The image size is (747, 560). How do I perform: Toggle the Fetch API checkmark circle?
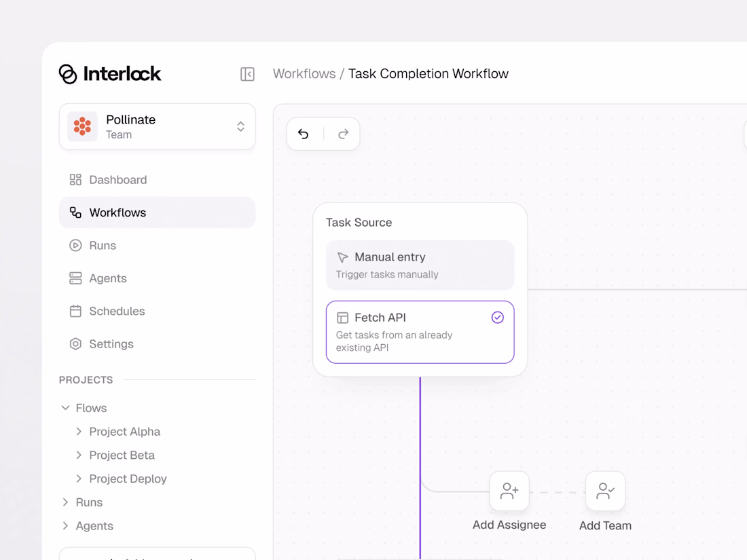(498, 318)
